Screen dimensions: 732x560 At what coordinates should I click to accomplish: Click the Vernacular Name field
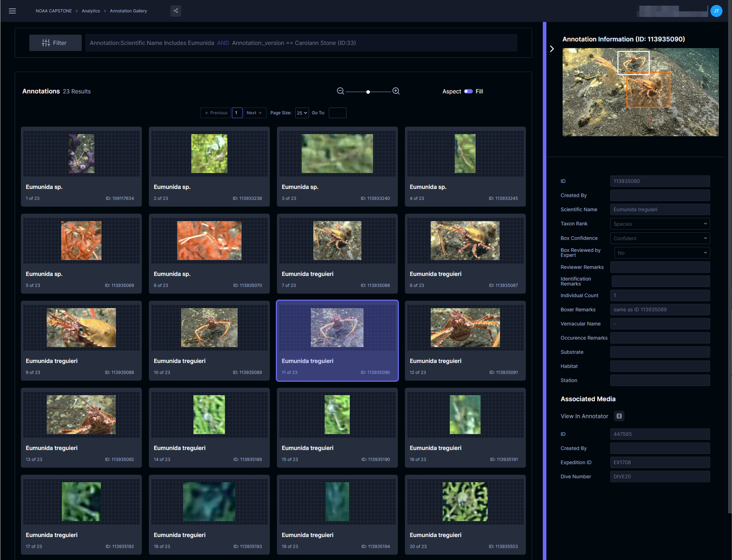tap(660, 324)
